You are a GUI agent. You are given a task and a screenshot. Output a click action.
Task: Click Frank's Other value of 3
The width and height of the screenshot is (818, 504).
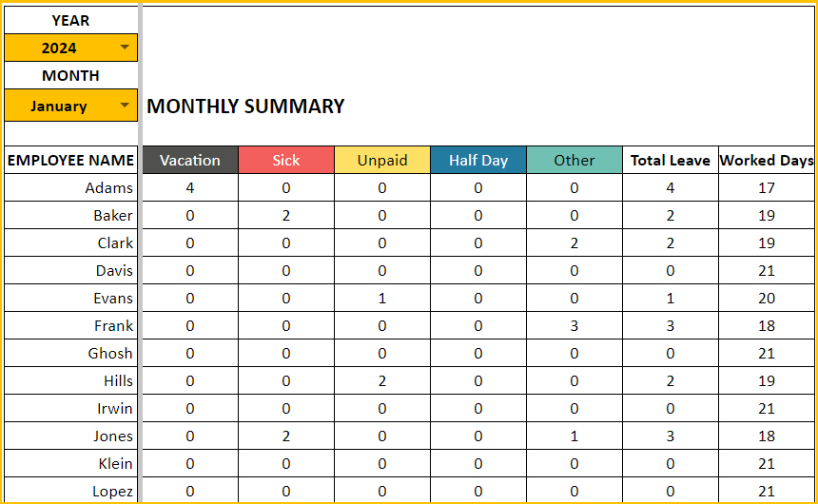[x=575, y=325]
